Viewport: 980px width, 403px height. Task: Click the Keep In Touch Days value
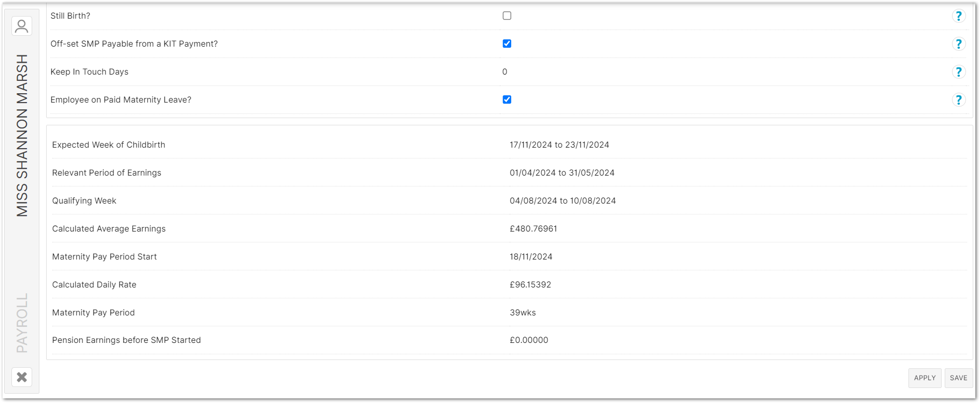pos(505,72)
